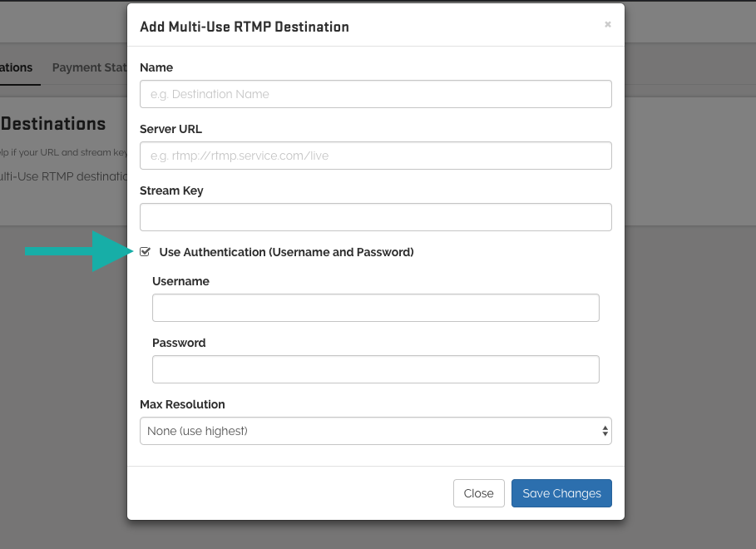This screenshot has width=756, height=549.
Task: Click the Username label
Action: click(180, 281)
